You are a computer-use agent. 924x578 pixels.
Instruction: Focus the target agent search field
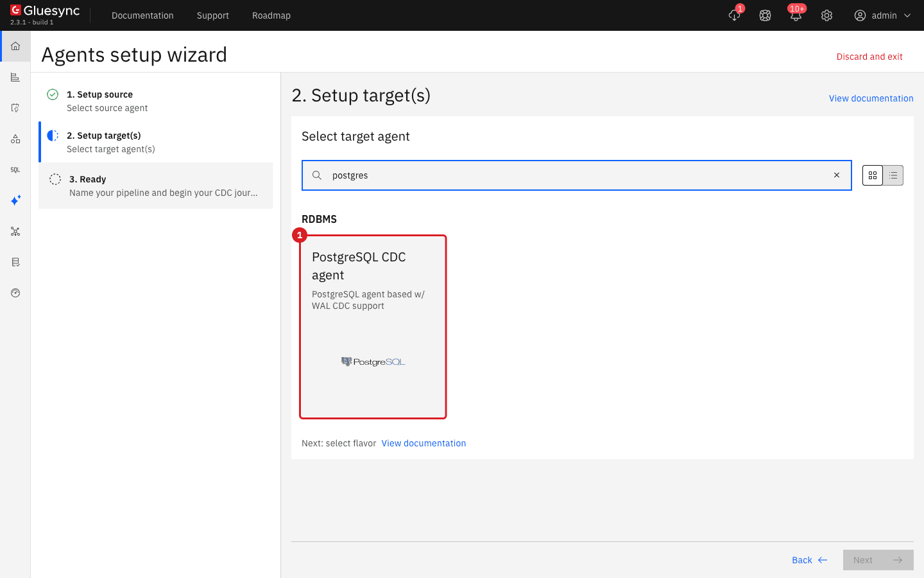tap(577, 175)
